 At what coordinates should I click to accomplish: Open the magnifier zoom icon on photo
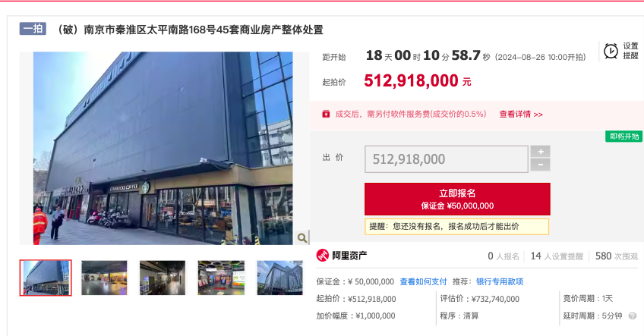[302, 237]
